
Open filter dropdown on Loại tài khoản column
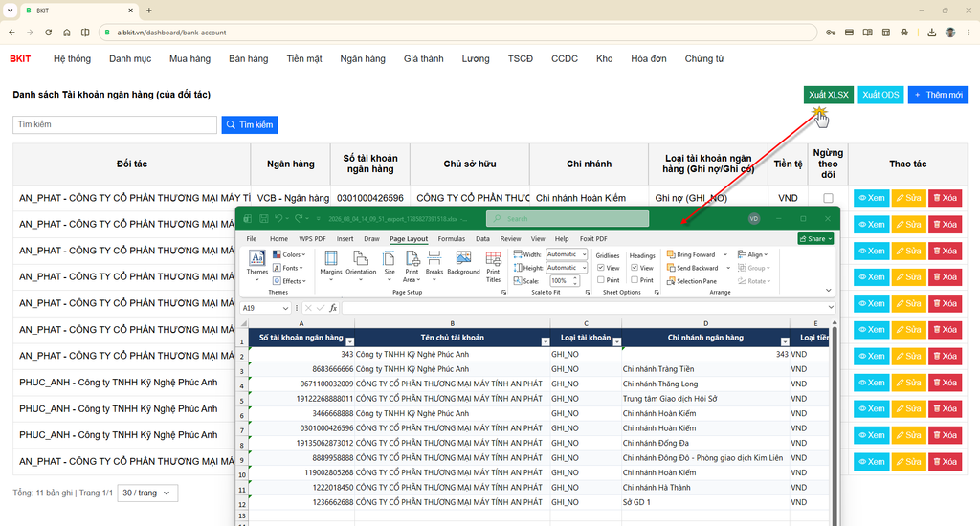click(617, 341)
